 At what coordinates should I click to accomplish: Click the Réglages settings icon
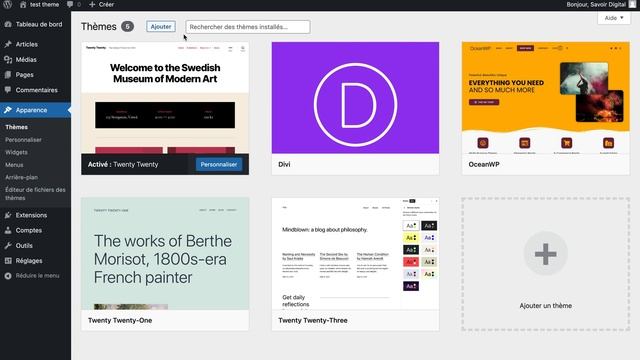(8, 260)
